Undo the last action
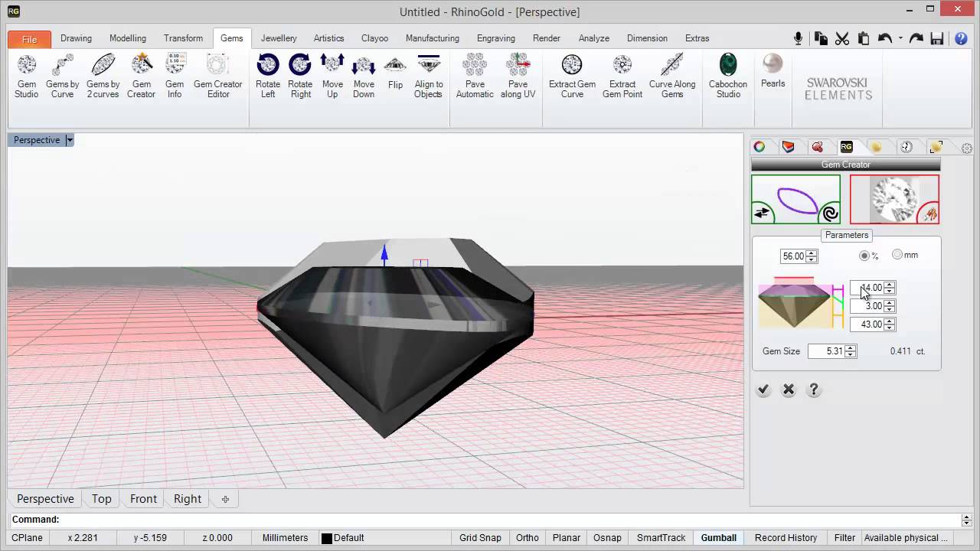Image resolution: width=980 pixels, height=551 pixels. tap(885, 38)
